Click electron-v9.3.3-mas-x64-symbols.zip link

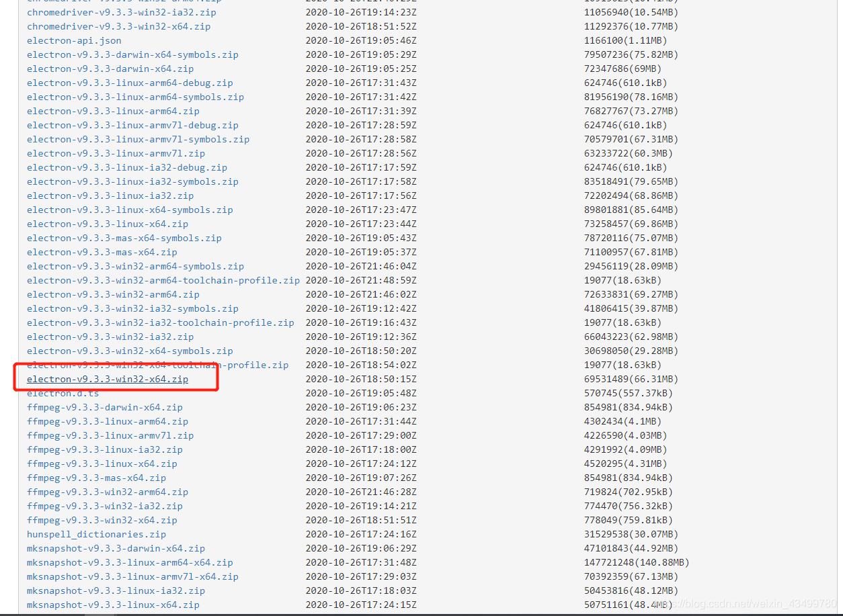[124, 238]
